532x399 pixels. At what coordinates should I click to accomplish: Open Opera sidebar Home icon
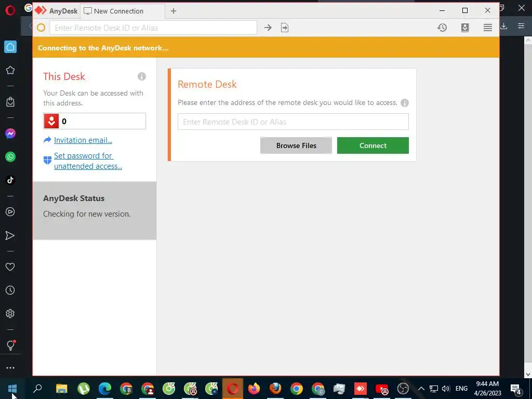(10, 47)
